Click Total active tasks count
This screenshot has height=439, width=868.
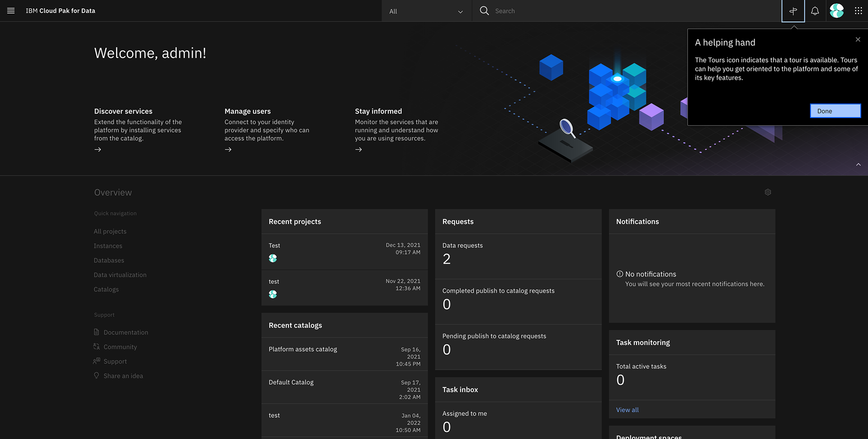click(620, 380)
